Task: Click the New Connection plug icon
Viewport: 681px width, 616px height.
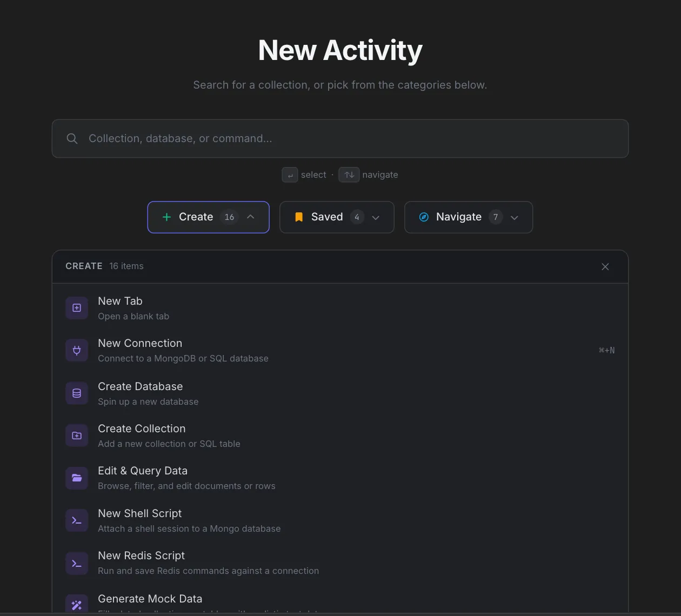Action: (77, 350)
